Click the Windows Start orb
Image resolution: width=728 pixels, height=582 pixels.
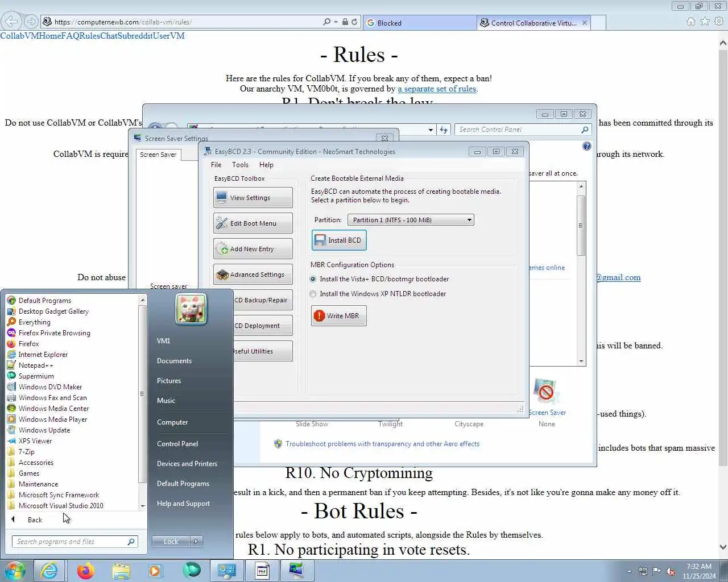15,571
